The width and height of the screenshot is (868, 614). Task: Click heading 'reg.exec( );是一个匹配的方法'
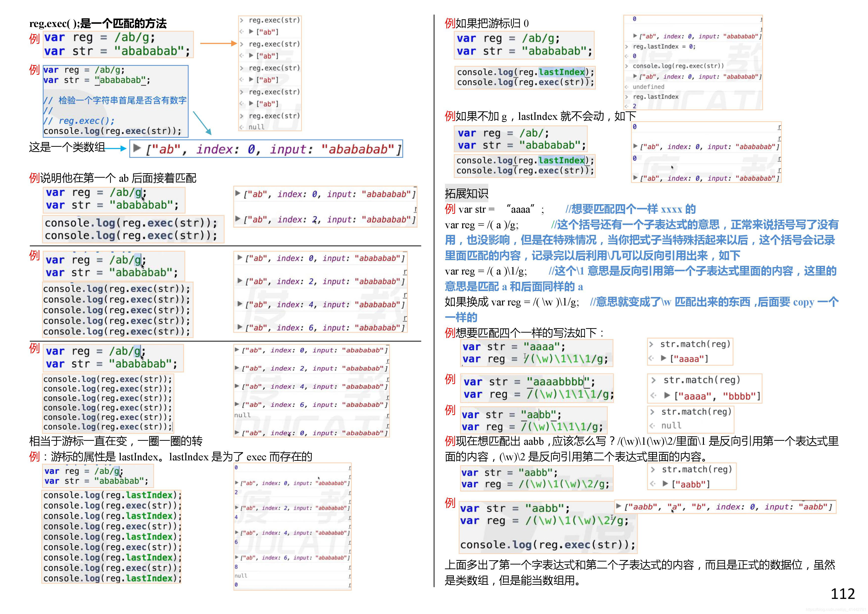(x=98, y=24)
